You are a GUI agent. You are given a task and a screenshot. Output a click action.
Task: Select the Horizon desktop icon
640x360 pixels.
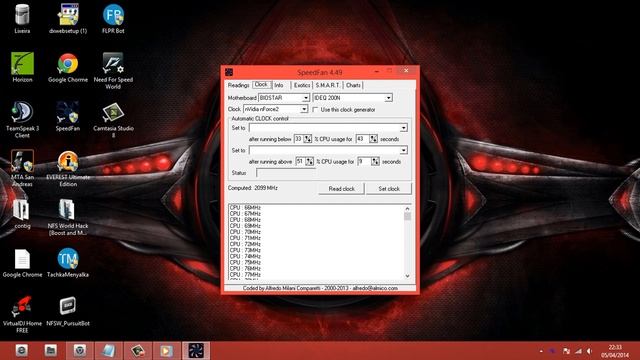(x=22, y=67)
